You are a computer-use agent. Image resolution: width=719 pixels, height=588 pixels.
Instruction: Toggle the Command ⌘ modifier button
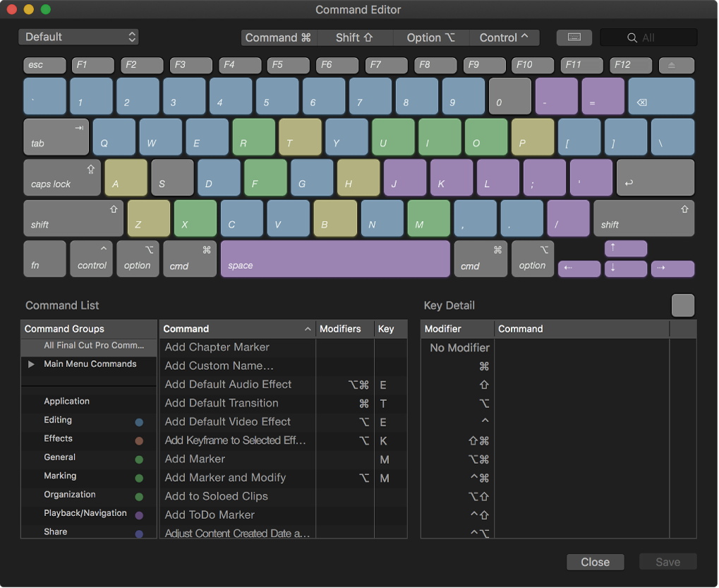point(279,37)
